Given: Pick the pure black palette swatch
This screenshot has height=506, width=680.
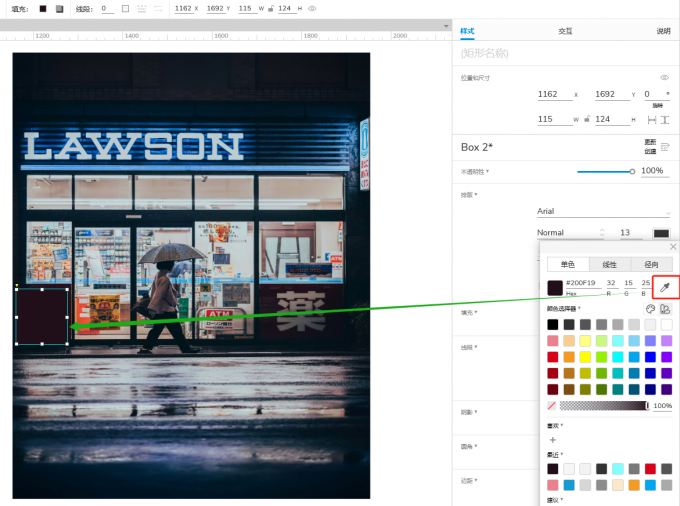Looking at the screenshot, I should [x=552, y=324].
